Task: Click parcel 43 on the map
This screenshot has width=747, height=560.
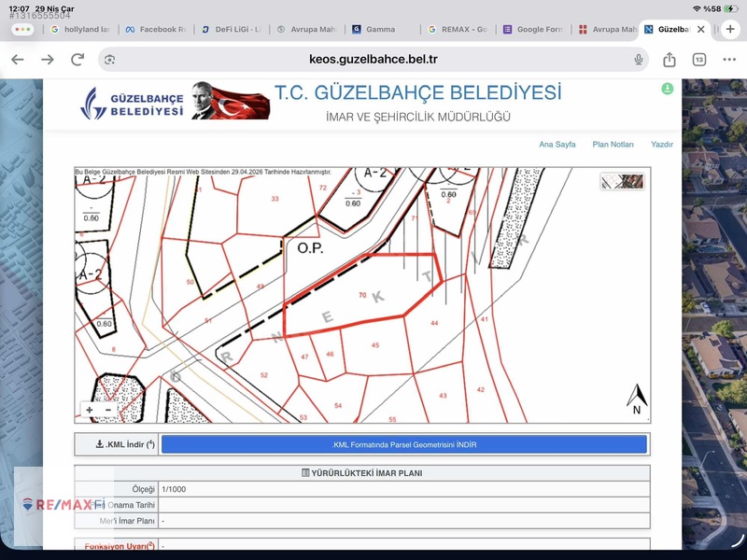Action: click(x=443, y=395)
